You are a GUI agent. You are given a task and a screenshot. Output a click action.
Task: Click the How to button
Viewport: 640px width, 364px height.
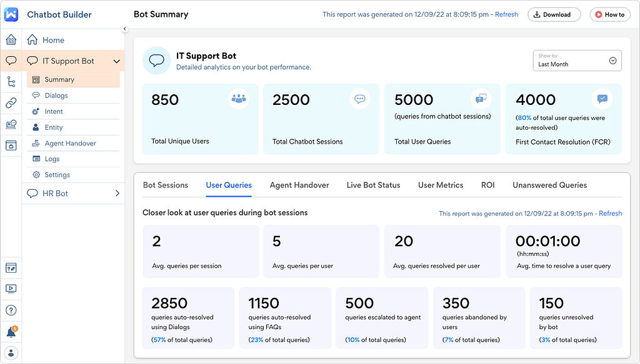(x=609, y=14)
